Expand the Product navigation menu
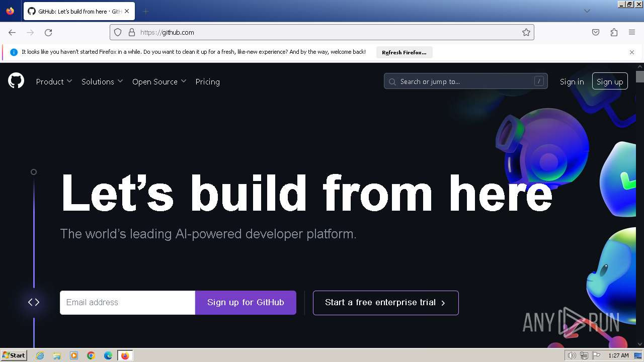 tap(54, 81)
